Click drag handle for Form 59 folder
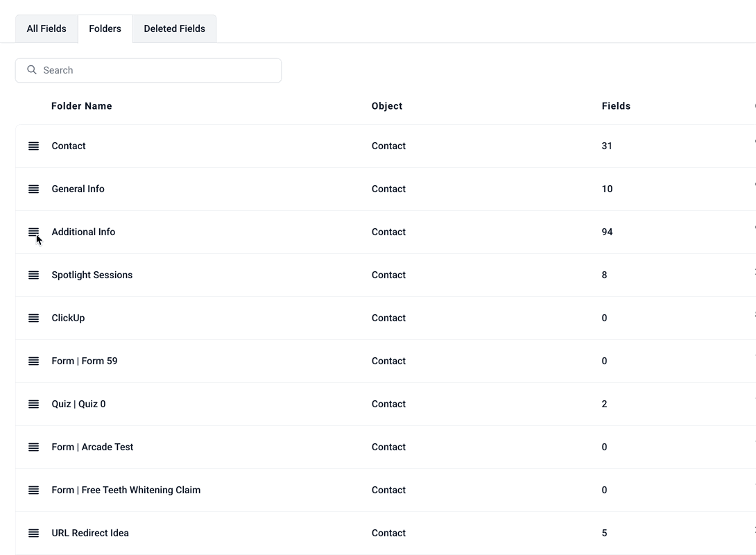The width and height of the screenshot is (756, 555). pos(33,361)
